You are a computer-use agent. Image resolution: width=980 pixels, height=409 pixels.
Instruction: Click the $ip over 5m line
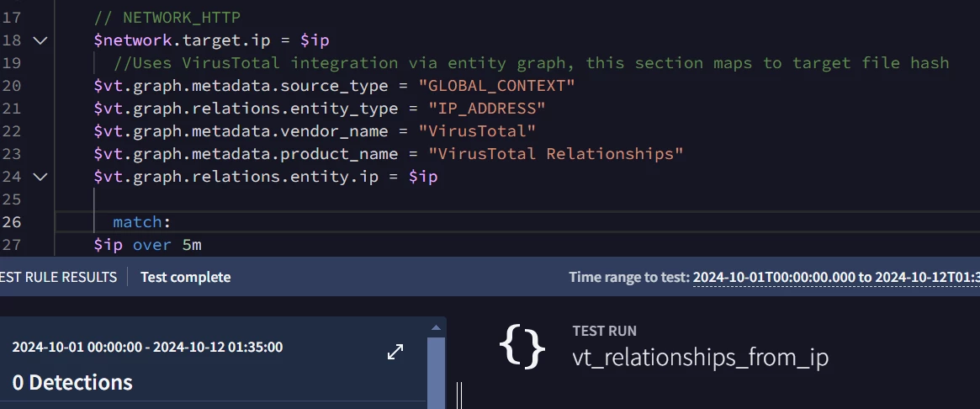tap(147, 245)
